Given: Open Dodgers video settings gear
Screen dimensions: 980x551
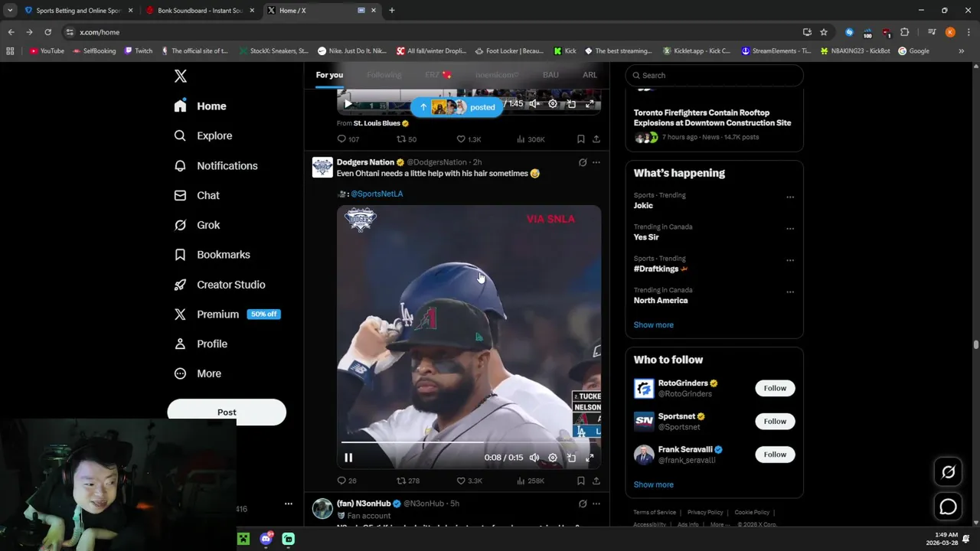Looking at the screenshot, I should pyautogui.click(x=553, y=458).
